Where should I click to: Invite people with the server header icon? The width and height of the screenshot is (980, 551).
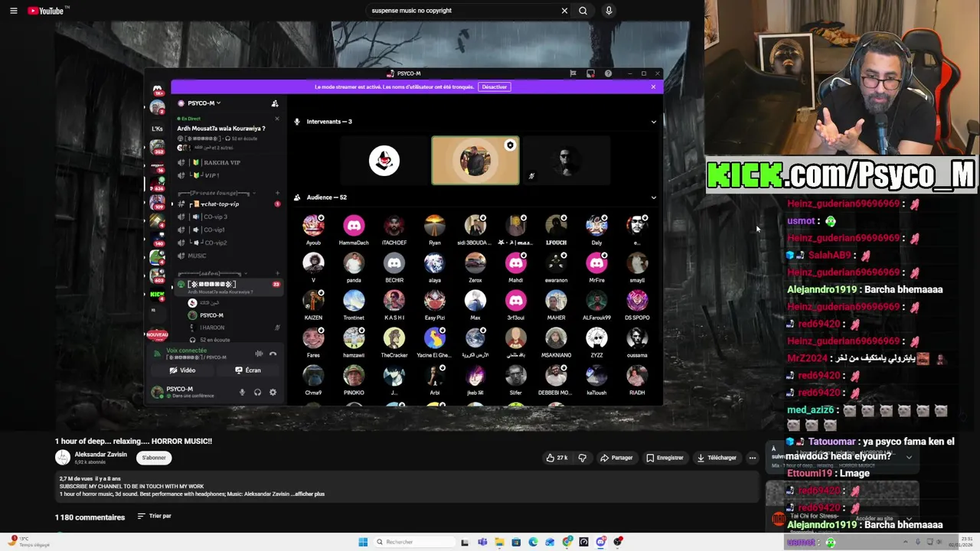point(275,103)
